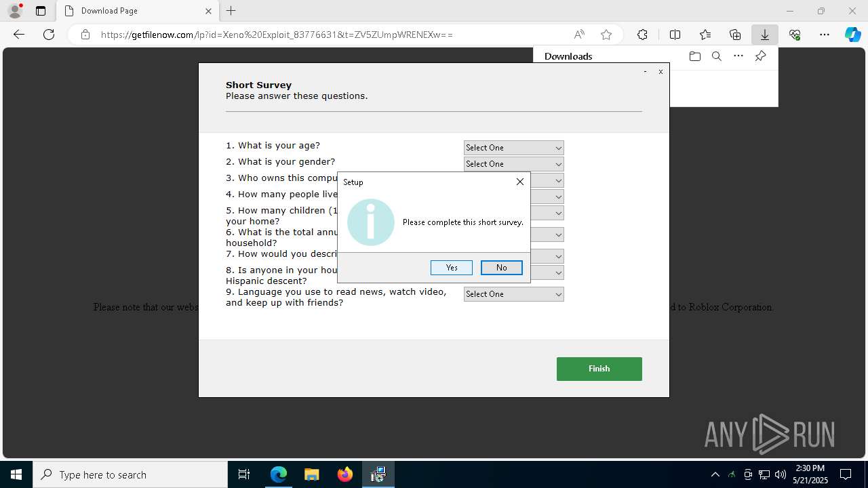This screenshot has height=488, width=868.
Task: Open the clock and date
Action: pyautogui.click(x=810, y=474)
